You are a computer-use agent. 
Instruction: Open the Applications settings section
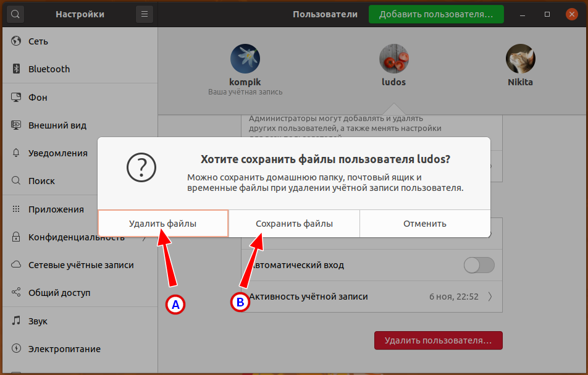[56, 209]
